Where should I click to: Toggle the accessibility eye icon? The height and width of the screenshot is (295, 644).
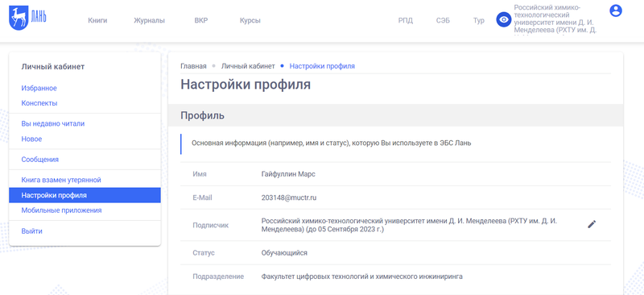503,20
